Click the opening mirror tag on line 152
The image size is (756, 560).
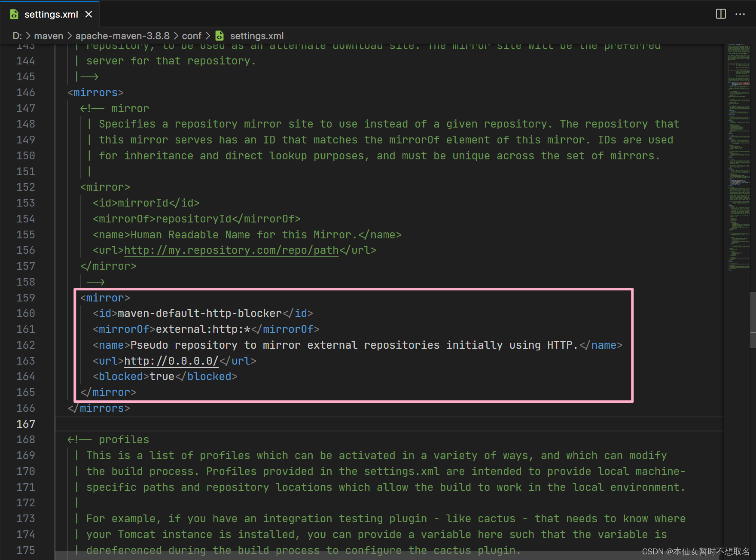tap(105, 187)
